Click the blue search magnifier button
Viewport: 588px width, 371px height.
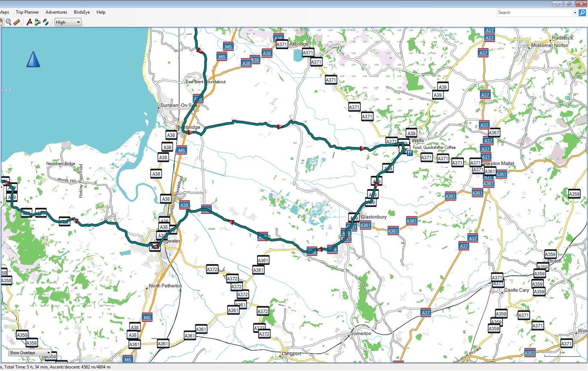[x=582, y=13]
